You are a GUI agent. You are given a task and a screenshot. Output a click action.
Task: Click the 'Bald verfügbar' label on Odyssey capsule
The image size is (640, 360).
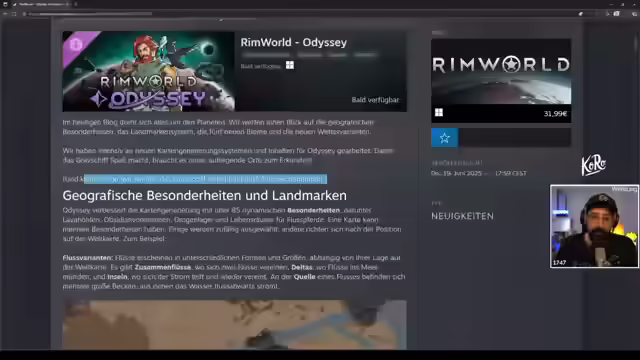coord(375,100)
